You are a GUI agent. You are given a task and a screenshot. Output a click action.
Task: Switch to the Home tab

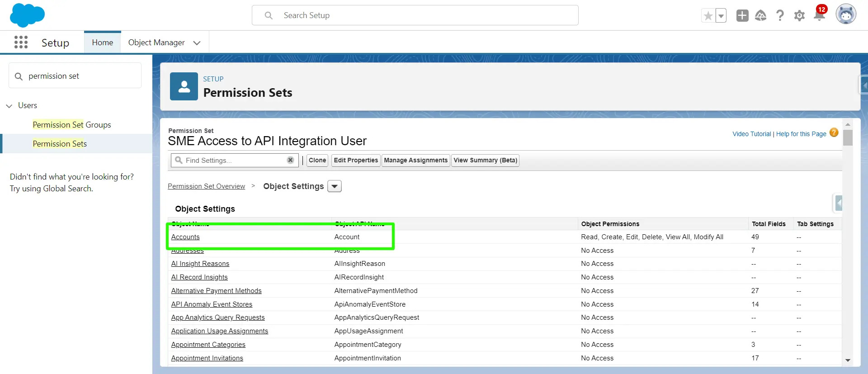pyautogui.click(x=103, y=43)
